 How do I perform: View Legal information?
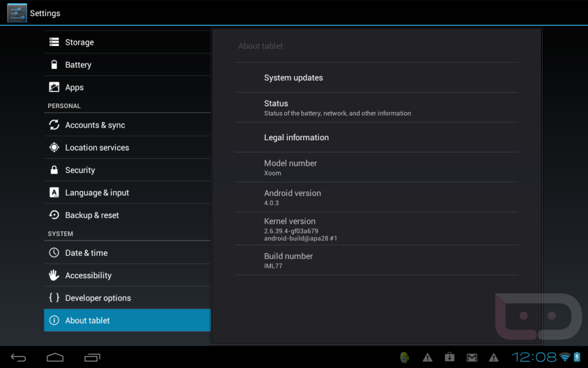296,137
